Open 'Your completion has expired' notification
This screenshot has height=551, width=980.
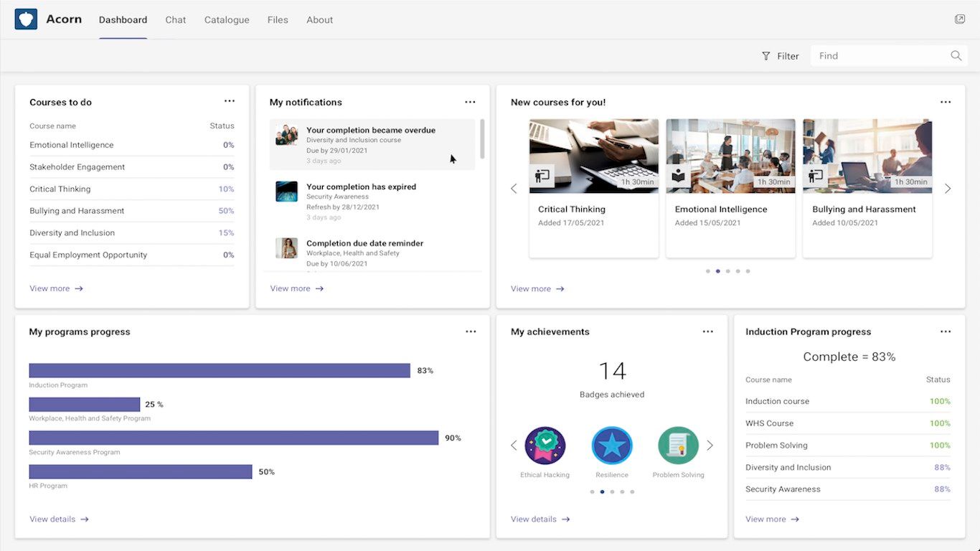(x=372, y=201)
